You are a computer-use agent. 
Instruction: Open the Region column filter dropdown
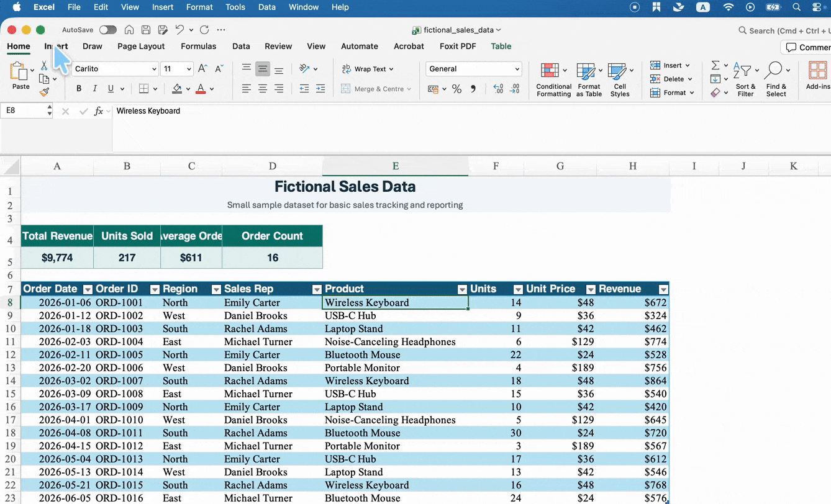tap(216, 289)
